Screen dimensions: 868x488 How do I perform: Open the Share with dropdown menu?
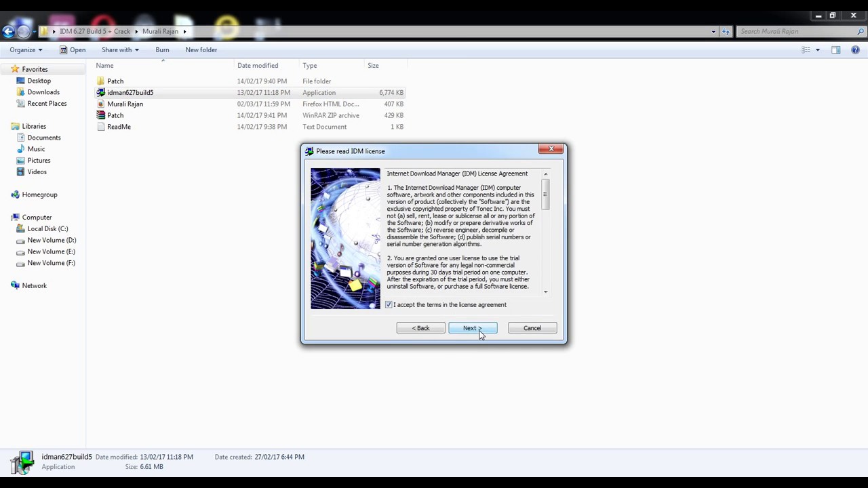pyautogui.click(x=120, y=50)
